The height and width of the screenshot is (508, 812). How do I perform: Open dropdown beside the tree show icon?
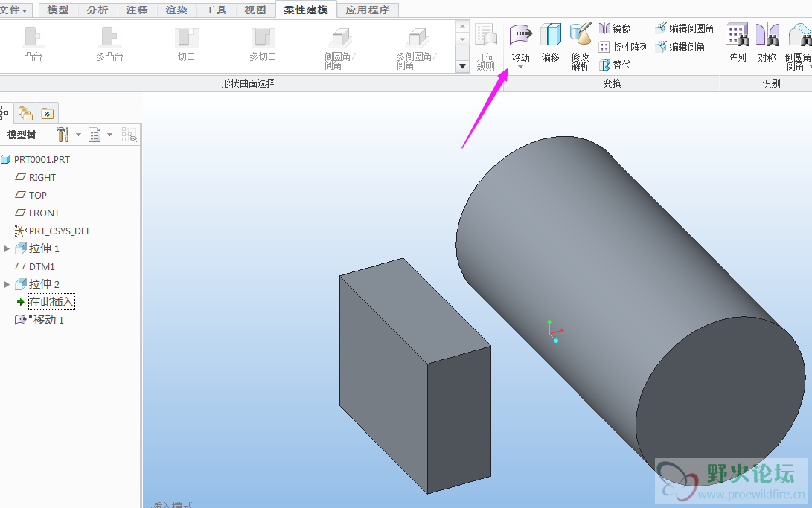click(x=110, y=135)
